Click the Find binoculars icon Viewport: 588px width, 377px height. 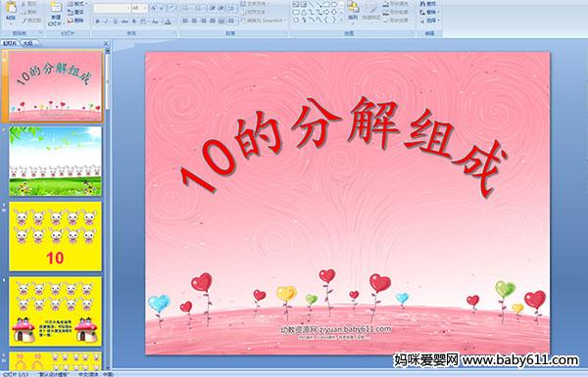[x=423, y=4]
